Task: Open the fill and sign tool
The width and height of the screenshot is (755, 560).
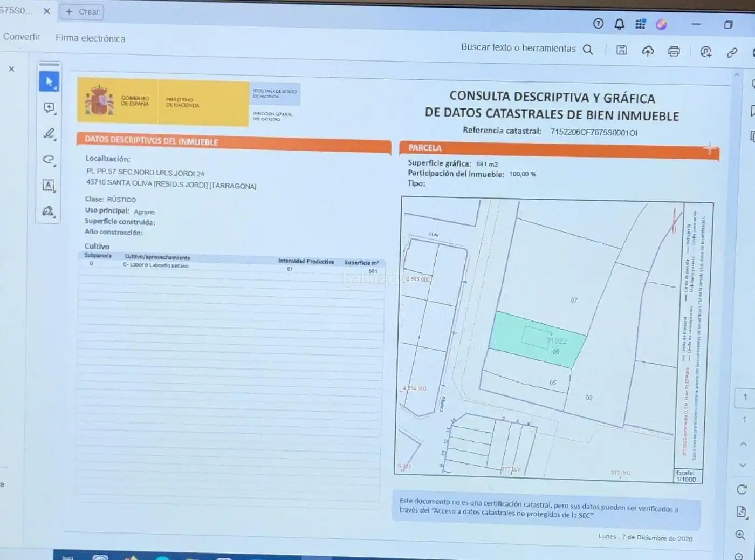Action: point(49,211)
